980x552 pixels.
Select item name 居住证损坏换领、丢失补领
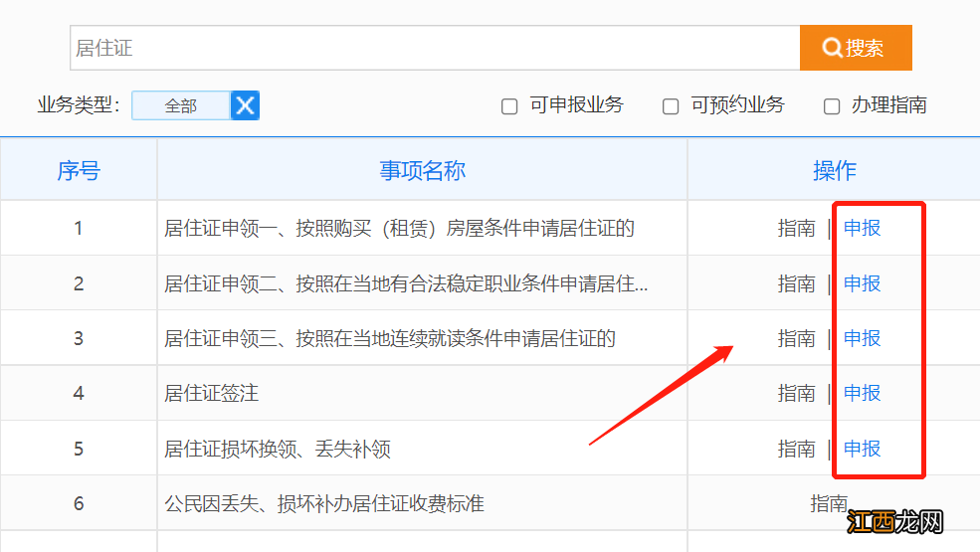click(278, 450)
